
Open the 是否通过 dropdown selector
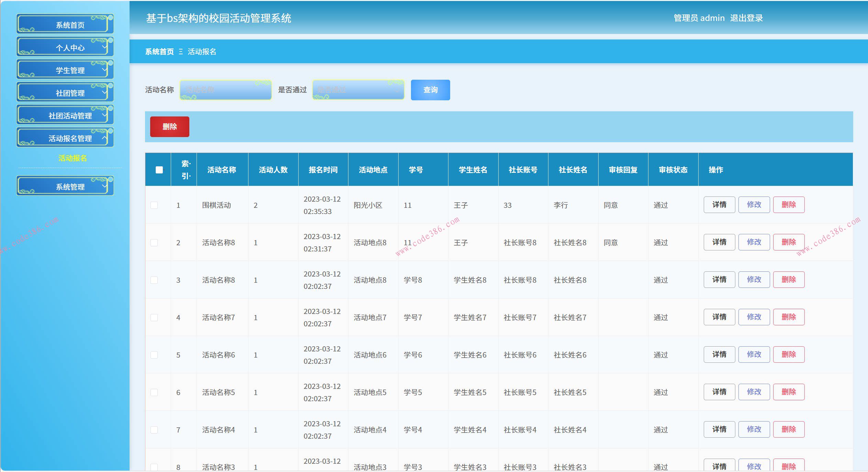pyautogui.click(x=358, y=90)
